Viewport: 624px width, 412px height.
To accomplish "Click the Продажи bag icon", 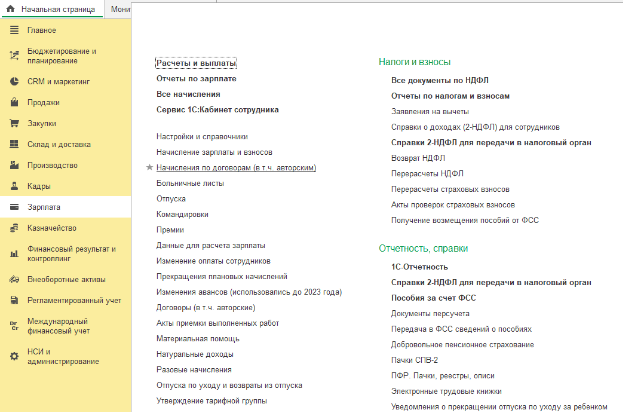I will pyautogui.click(x=14, y=102).
